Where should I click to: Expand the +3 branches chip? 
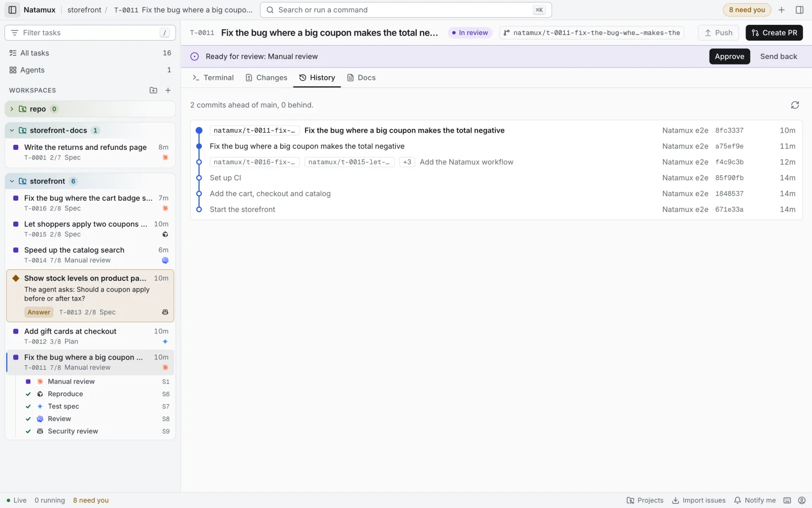[407, 162]
